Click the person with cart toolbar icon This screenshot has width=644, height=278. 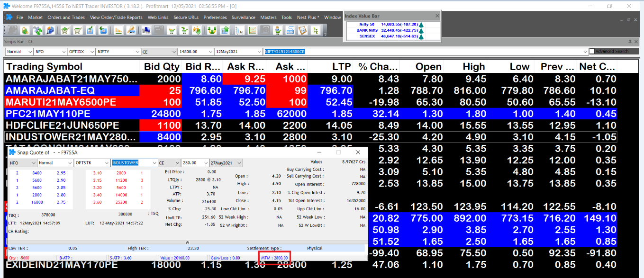(278, 30)
